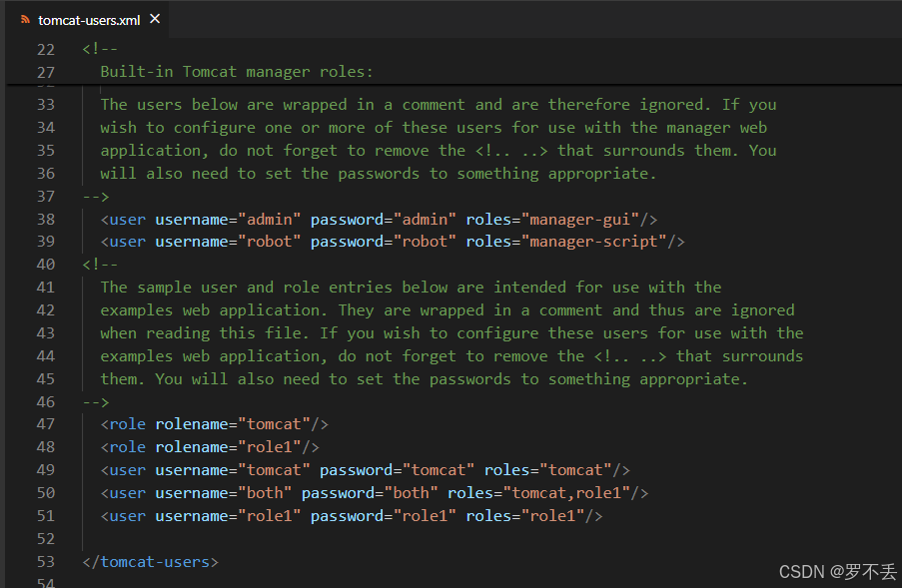Click line number 38 in the gutter
902x588 pixels.
[45, 220]
